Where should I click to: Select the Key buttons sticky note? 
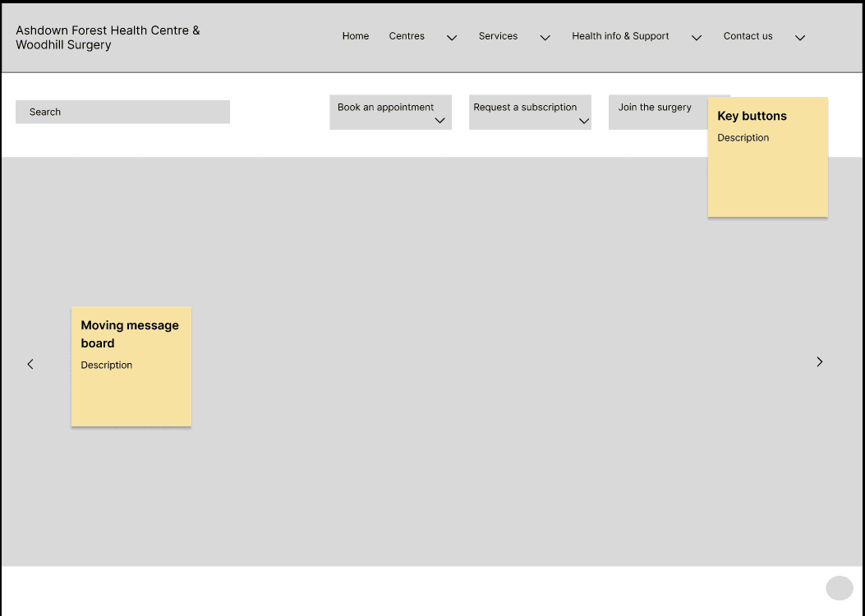click(768, 157)
